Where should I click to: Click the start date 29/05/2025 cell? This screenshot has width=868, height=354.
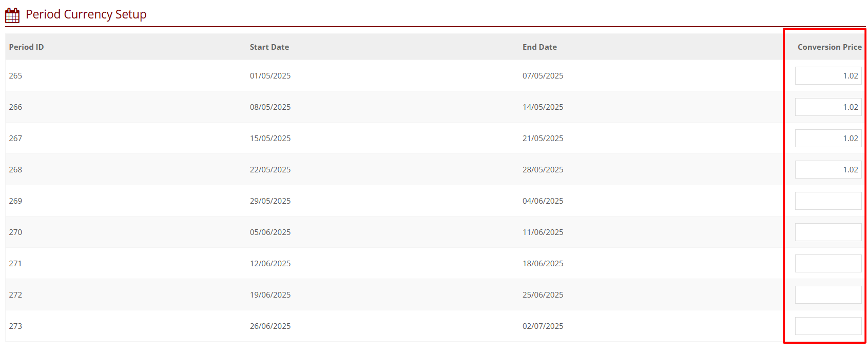(270, 201)
